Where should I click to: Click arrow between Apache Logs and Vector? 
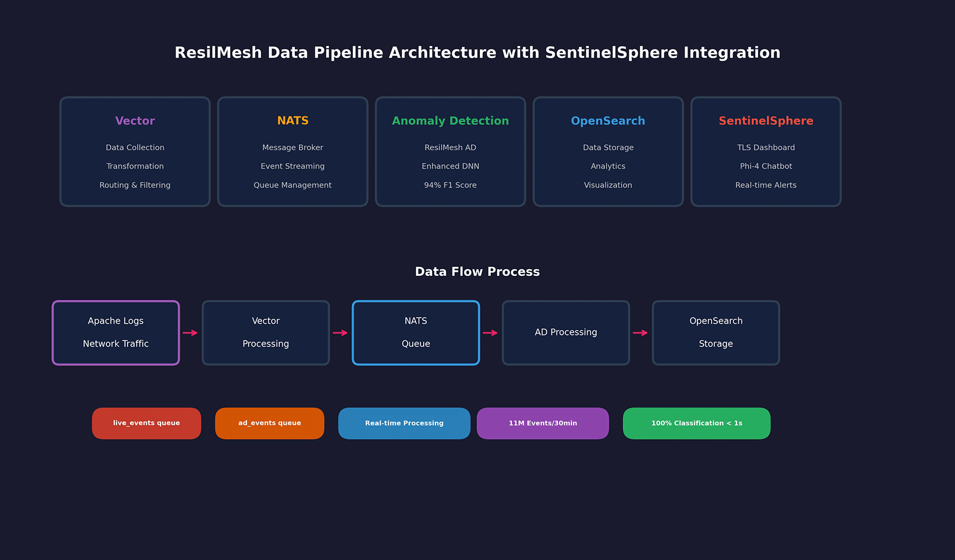191,333
